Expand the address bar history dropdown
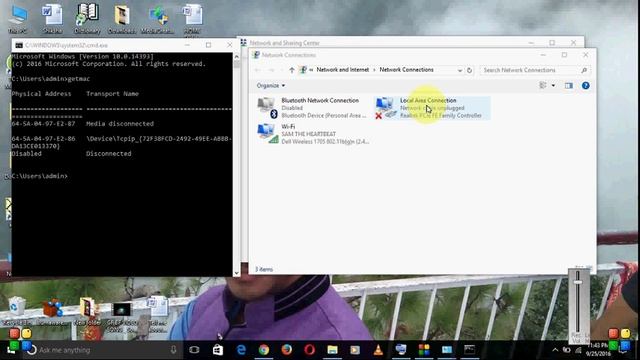The height and width of the screenshot is (360, 640). click(x=460, y=70)
